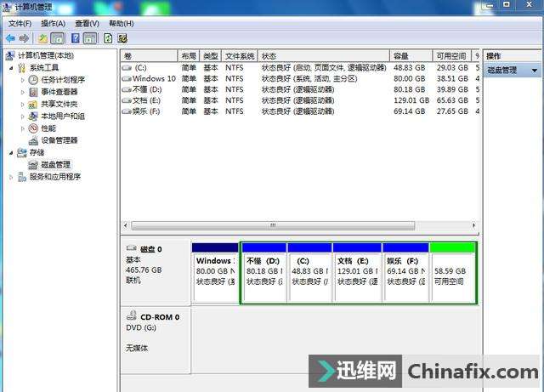Click the last toolbar settings icon
Viewport: 544px width, 392px height.
(122, 38)
